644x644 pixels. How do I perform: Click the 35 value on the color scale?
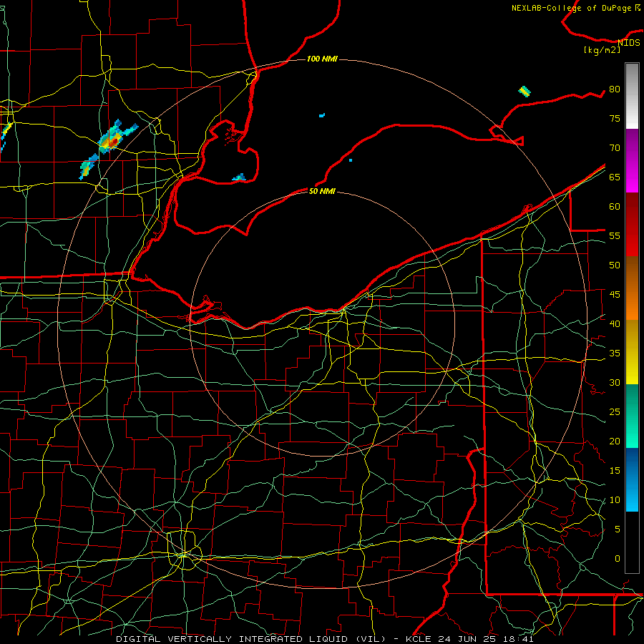coord(615,353)
